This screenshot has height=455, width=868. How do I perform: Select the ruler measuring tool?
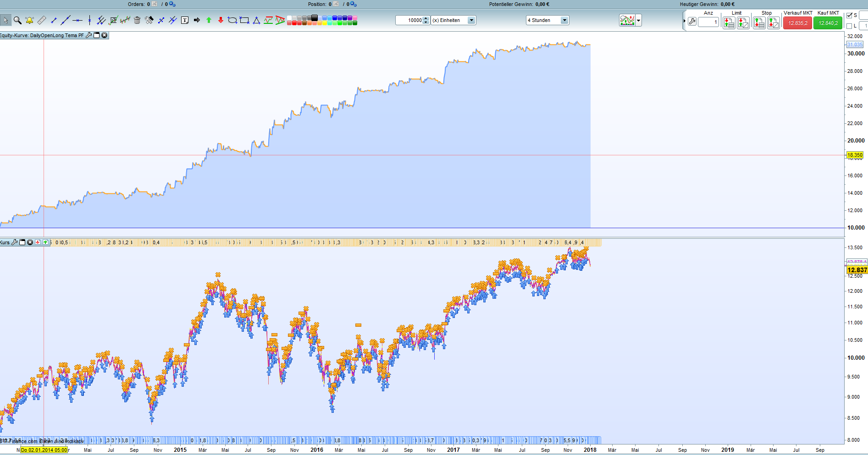(x=42, y=20)
